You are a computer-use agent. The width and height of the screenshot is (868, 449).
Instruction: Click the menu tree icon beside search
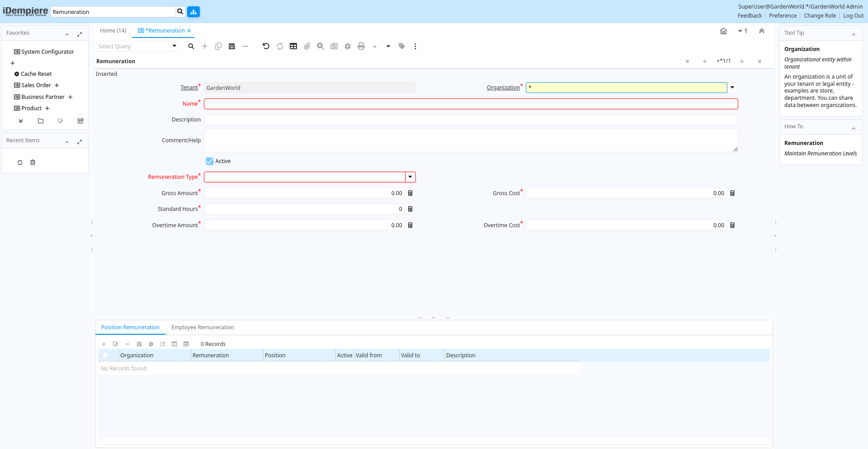193,12
